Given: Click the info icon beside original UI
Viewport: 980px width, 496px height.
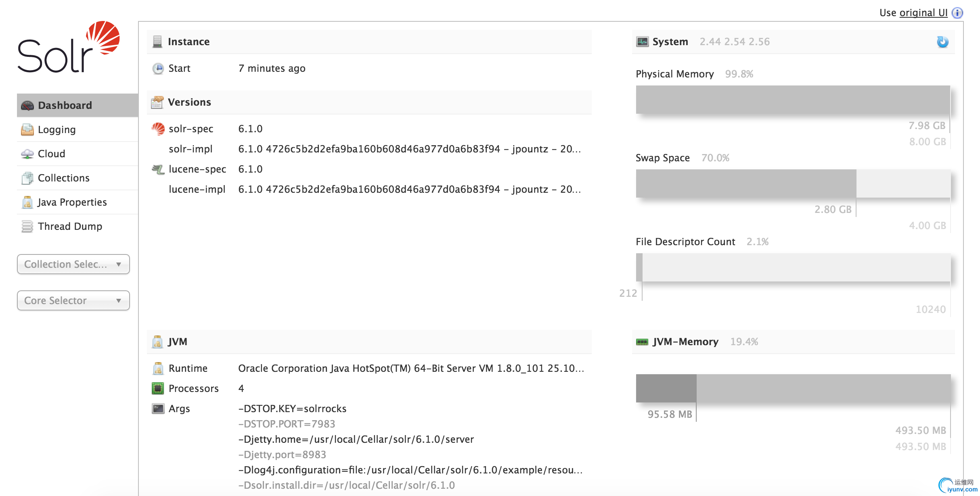Looking at the screenshot, I should pos(957,13).
